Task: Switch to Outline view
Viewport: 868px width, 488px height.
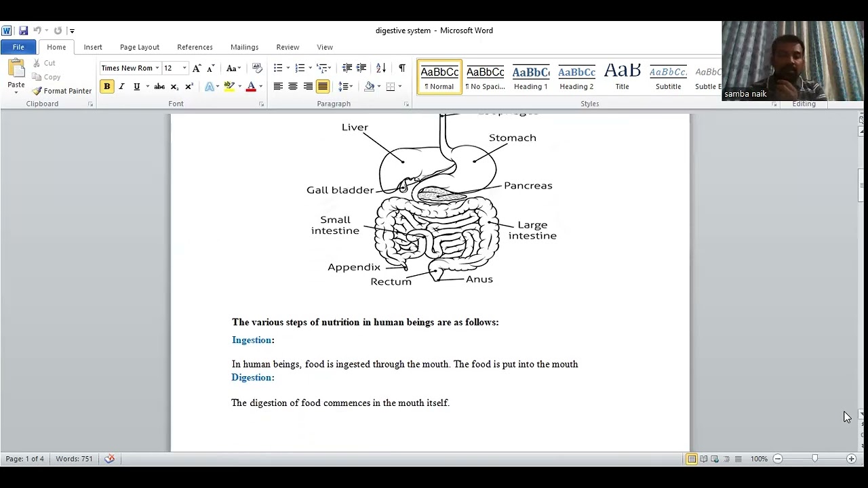Action: (x=726, y=459)
